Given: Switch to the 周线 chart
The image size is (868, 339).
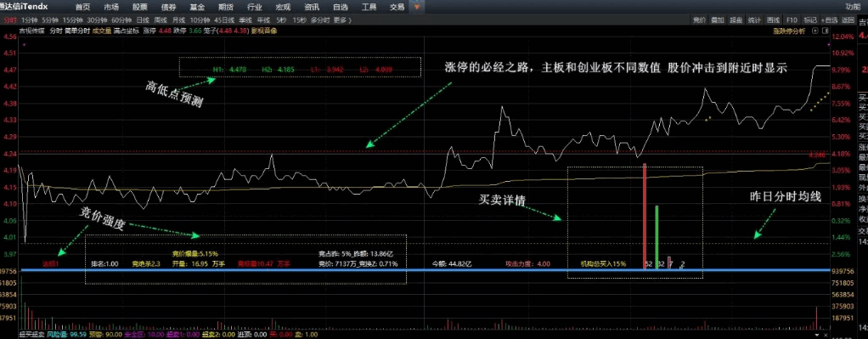Looking at the screenshot, I should tap(161, 20).
